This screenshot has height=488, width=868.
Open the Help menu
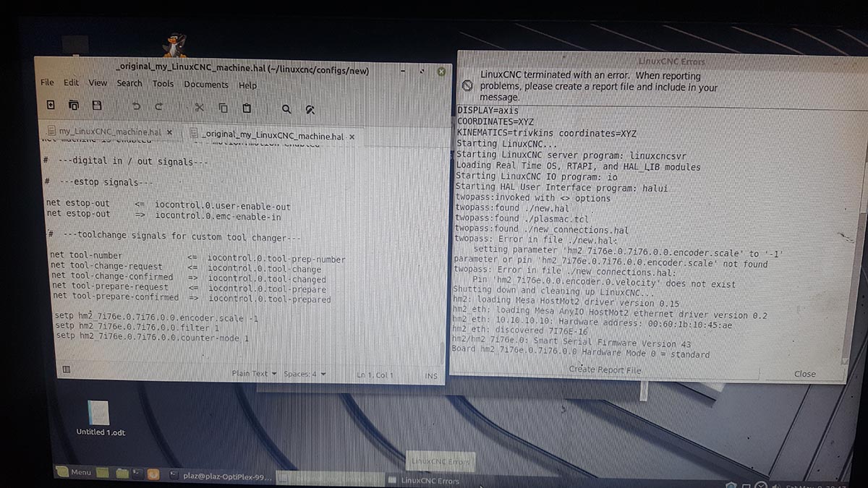click(247, 85)
